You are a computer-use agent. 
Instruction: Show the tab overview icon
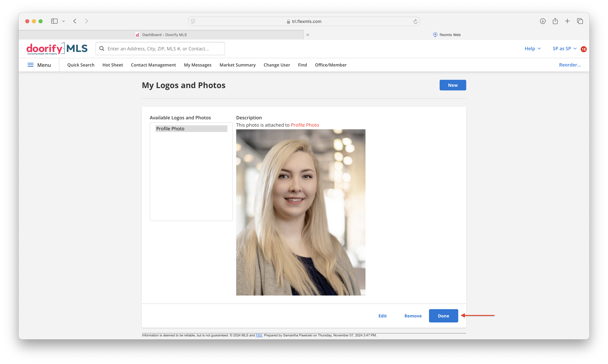(580, 21)
